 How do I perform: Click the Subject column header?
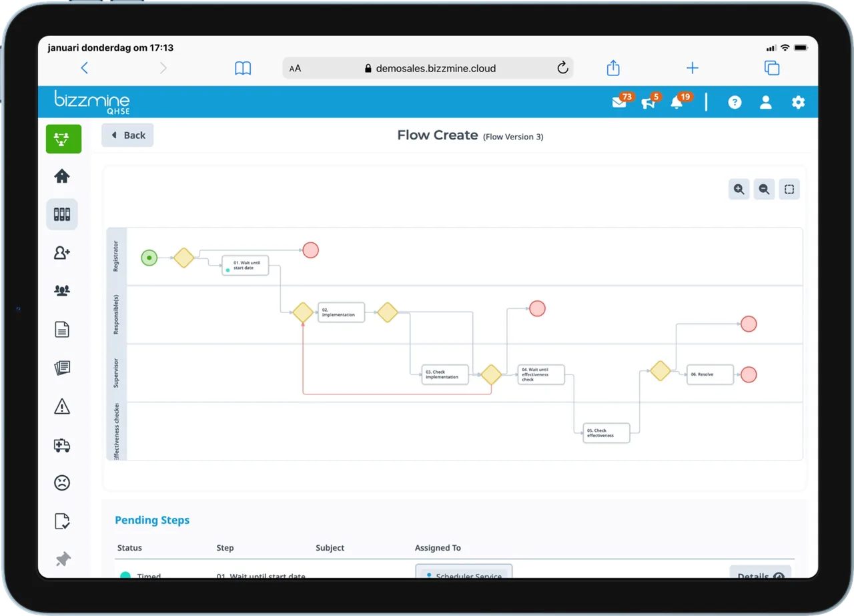coord(330,548)
